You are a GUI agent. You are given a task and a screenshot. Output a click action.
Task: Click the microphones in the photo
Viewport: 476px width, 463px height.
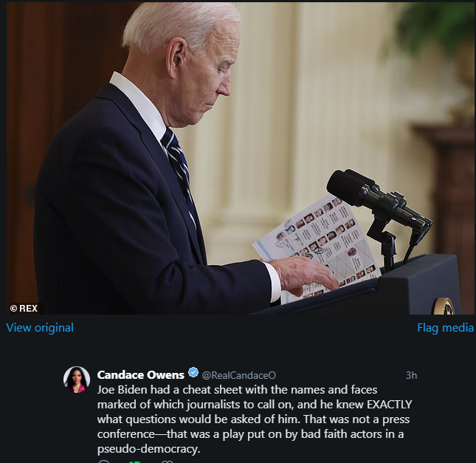click(x=379, y=204)
